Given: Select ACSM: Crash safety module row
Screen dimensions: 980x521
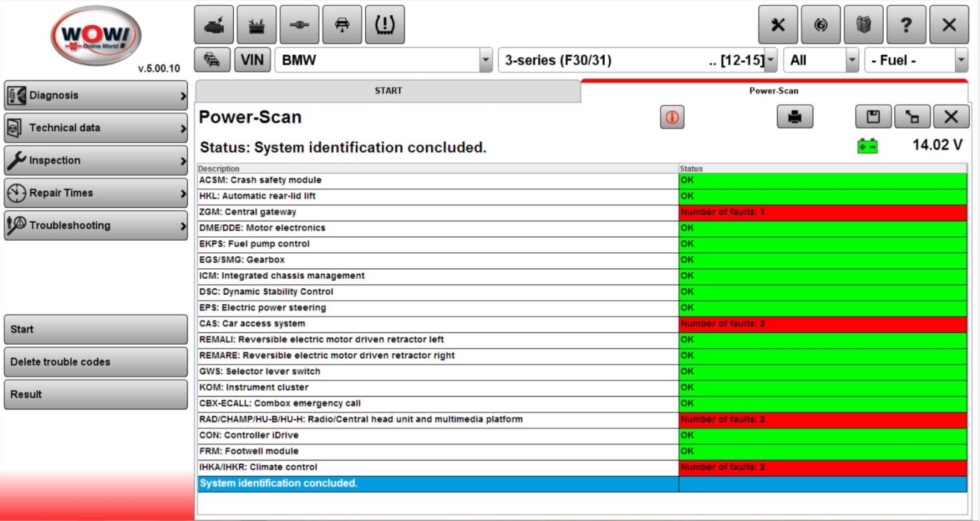Looking at the screenshot, I should click(582, 180).
